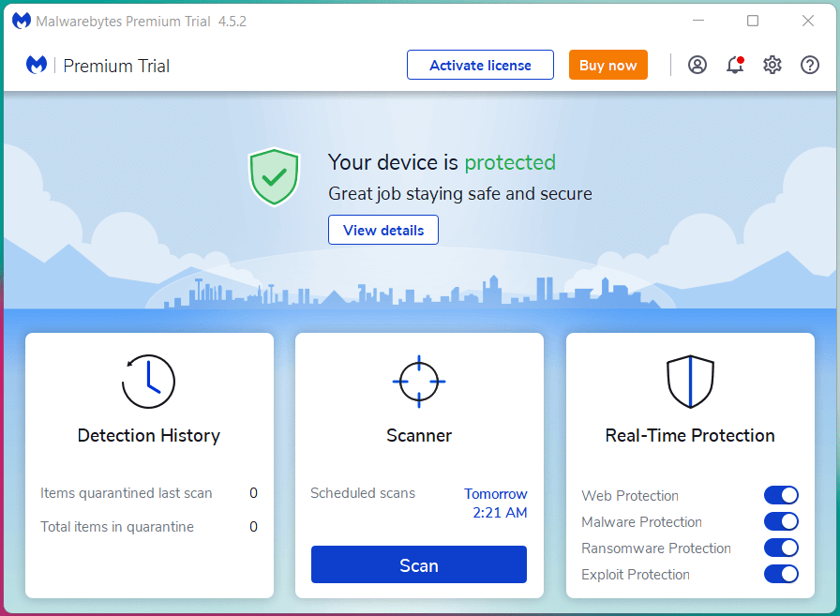Click the help question mark icon

(810, 65)
